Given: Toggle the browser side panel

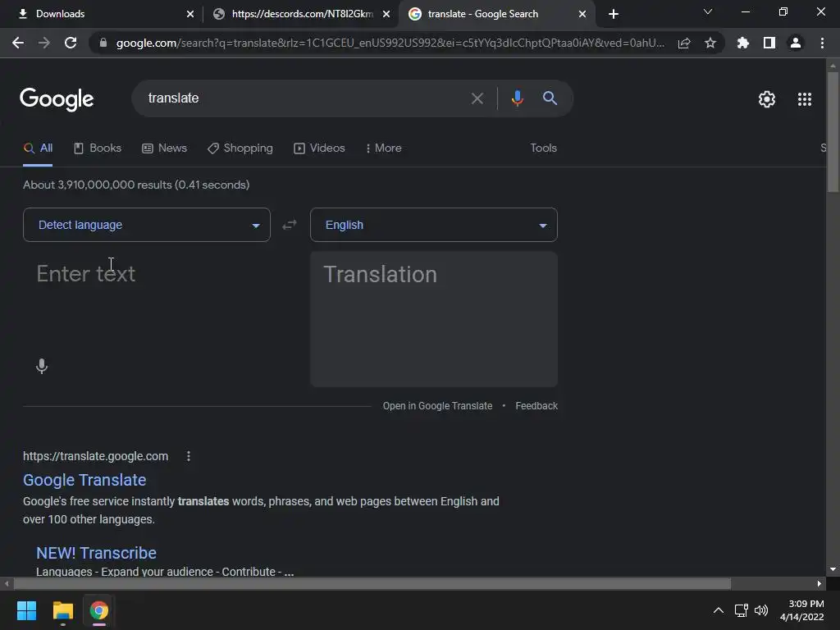Looking at the screenshot, I should point(769,43).
